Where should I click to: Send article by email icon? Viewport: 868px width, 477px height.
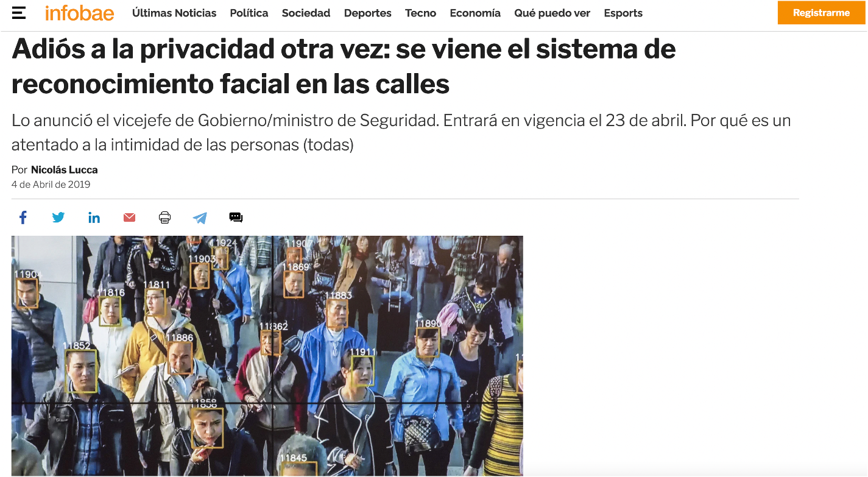(x=129, y=217)
